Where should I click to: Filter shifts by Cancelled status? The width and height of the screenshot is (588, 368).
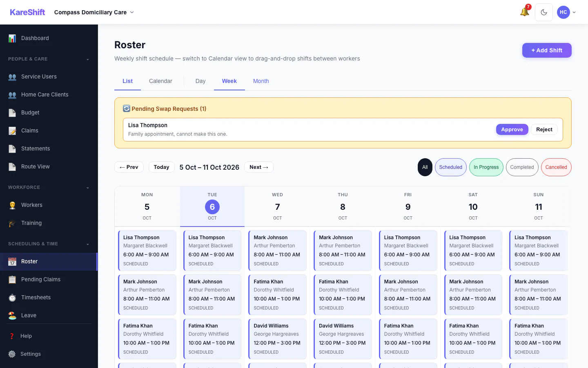click(556, 167)
